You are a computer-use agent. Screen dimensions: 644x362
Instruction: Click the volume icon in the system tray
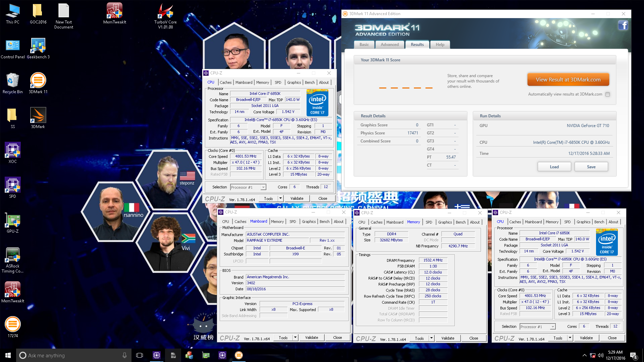(x=601, y=355)
